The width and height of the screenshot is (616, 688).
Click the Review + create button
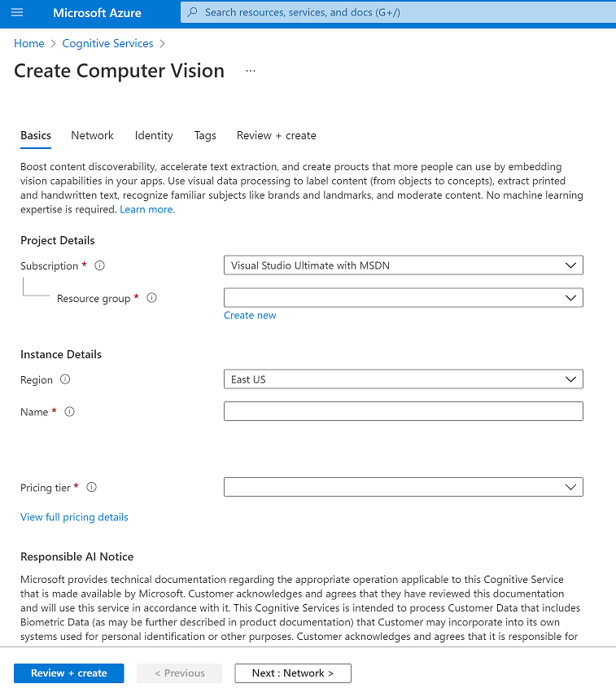(69, 673)
